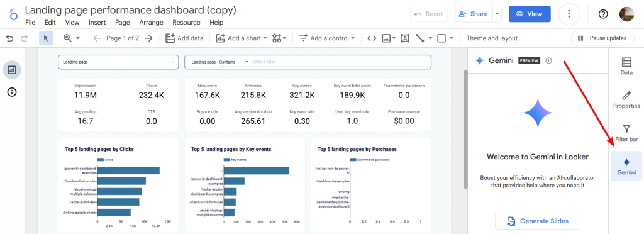
Task: Open the Resource menu
Action: click(x=186, y=23)
